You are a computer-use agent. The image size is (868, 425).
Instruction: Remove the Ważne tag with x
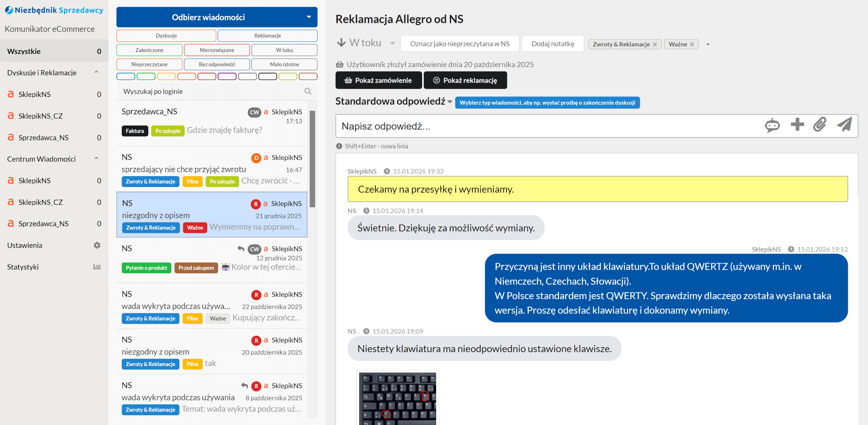click(x=692, y=44)
